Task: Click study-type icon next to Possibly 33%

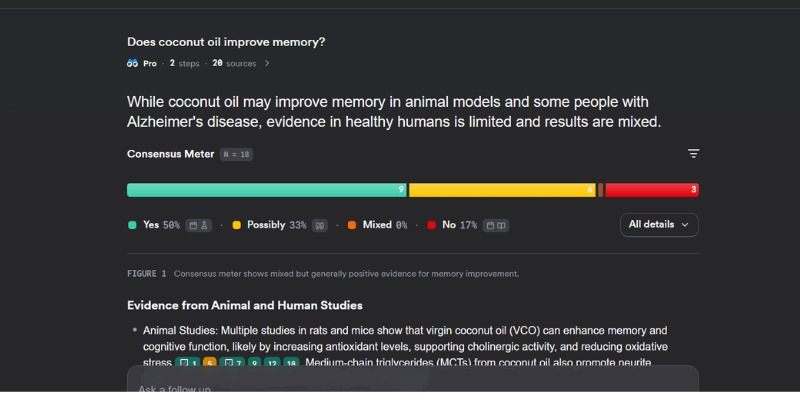Action: coord(320,225)
